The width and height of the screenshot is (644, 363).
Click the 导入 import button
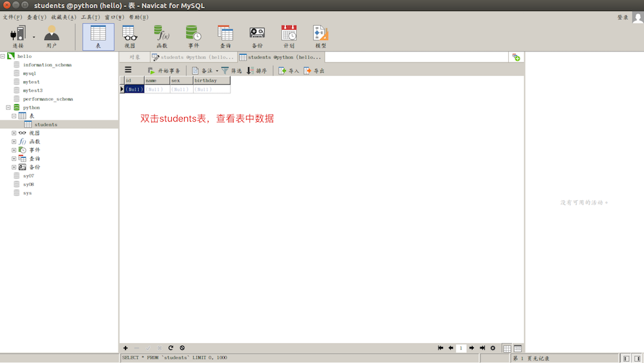tap(289, 71)
